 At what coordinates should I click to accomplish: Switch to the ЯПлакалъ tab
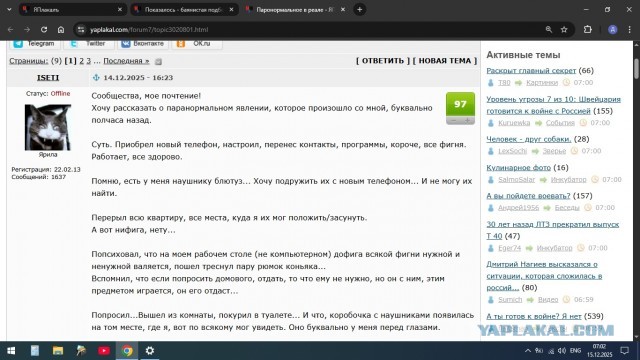pos(72,9)
